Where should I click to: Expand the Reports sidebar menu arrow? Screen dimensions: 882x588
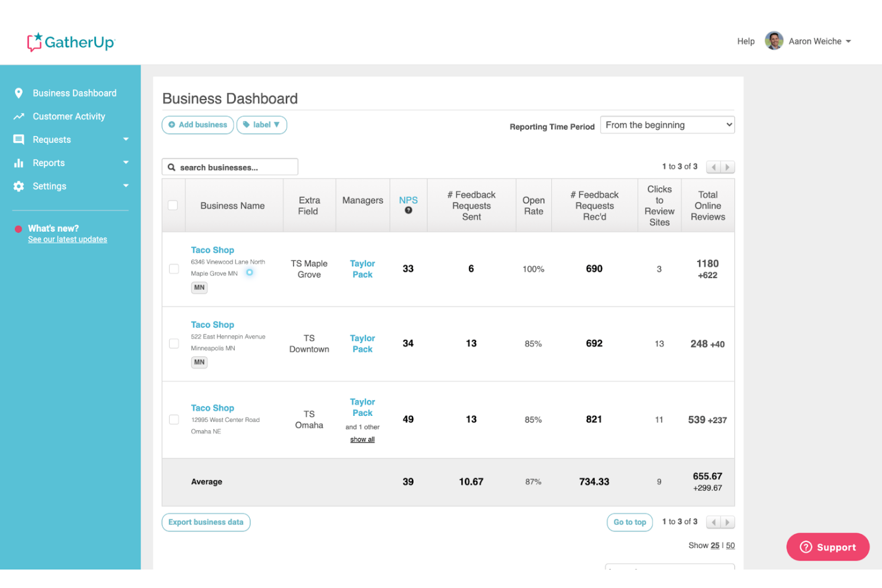126,163
